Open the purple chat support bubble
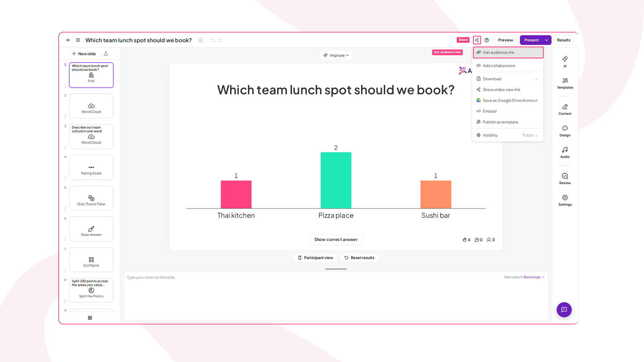 coord(564,310)
